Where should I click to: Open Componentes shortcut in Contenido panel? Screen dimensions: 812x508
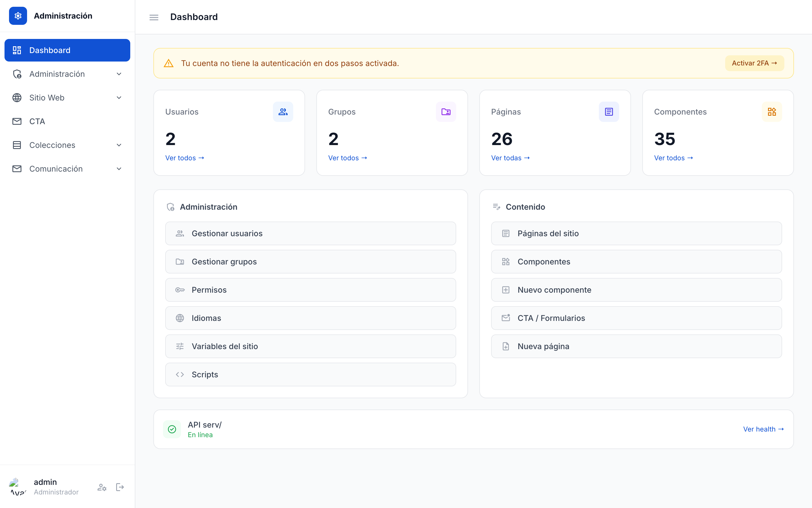[636, 262]
